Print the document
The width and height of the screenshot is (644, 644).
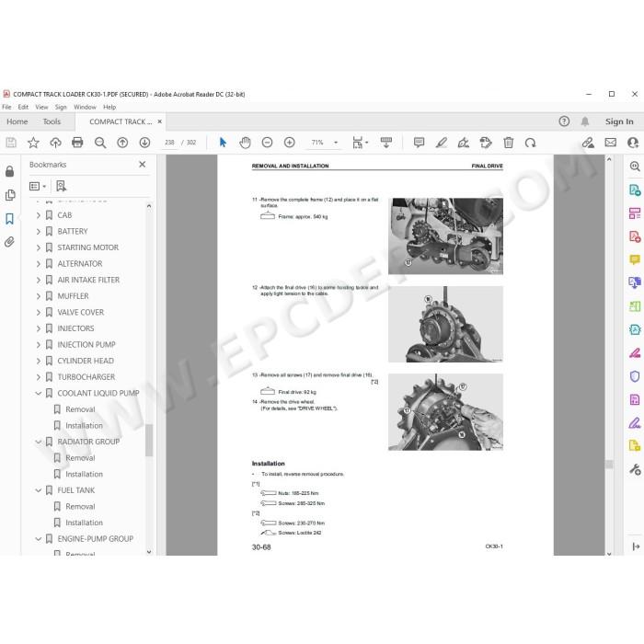point(77,143)
